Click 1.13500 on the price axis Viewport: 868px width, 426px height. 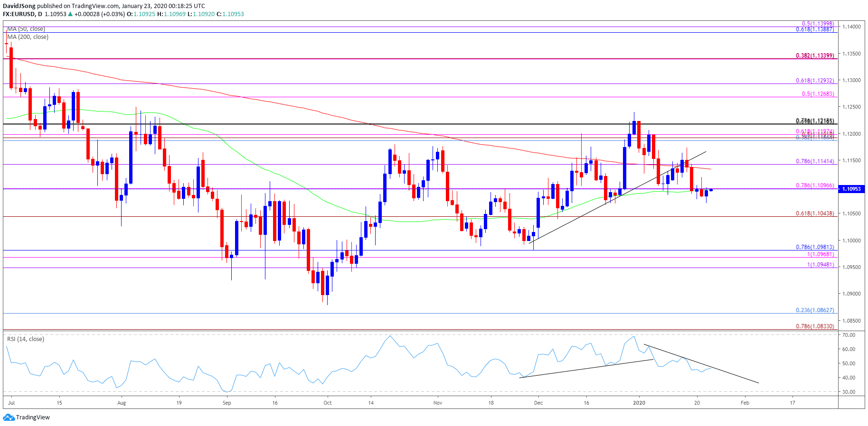tap(851, 54)
